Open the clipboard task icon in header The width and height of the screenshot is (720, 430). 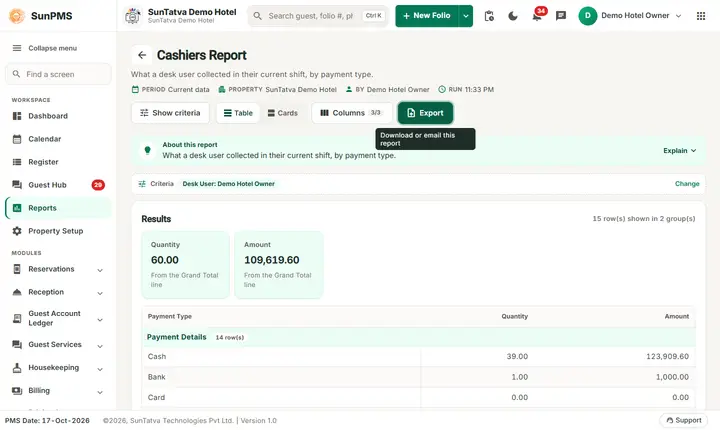click(489, 16)
